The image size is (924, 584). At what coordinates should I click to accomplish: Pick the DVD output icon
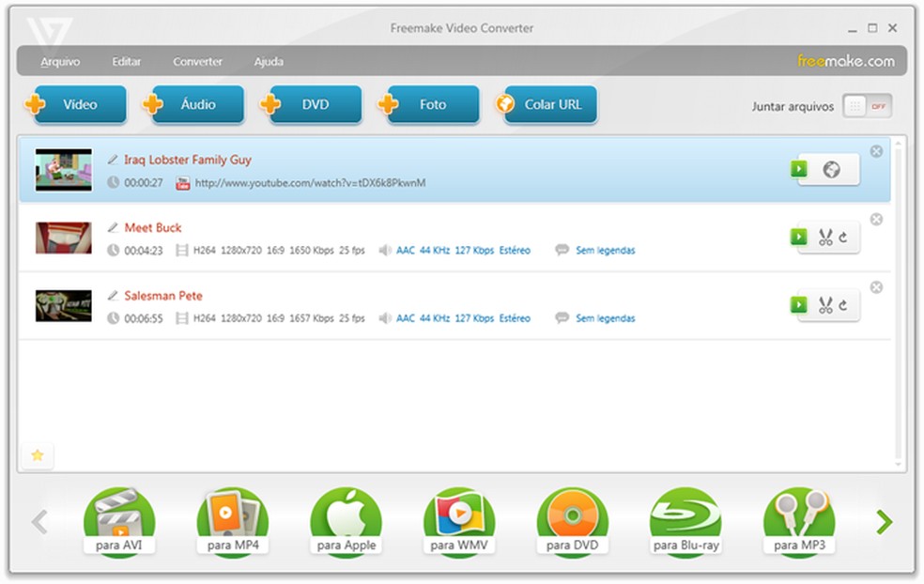572,514
